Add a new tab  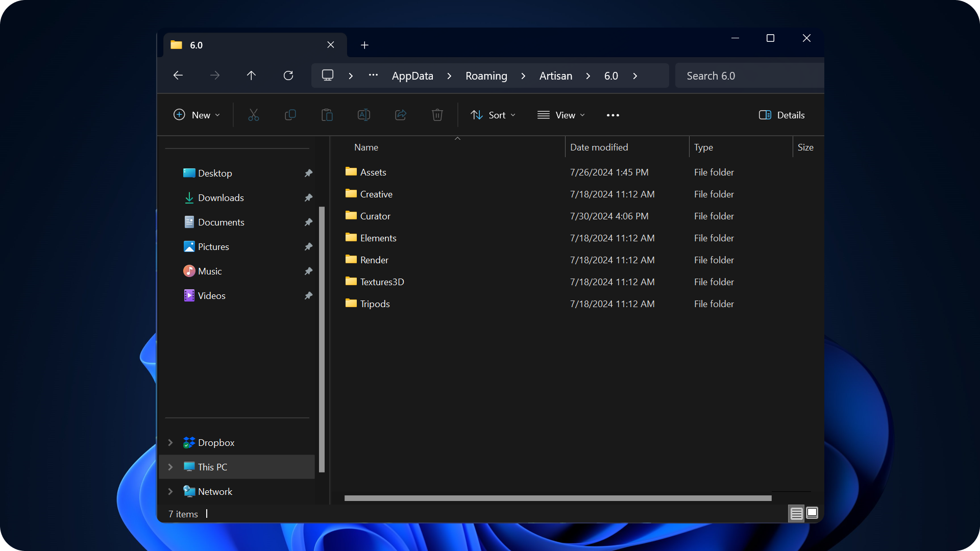364,45
